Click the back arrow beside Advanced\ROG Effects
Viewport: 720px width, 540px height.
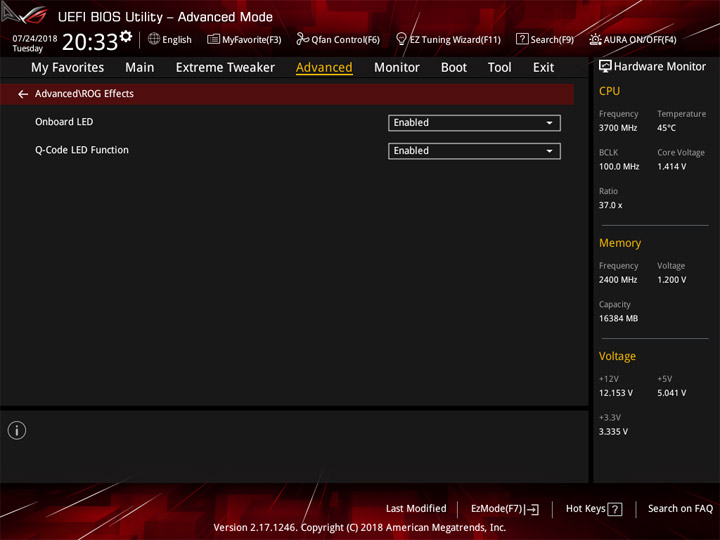tap(23, 94)
